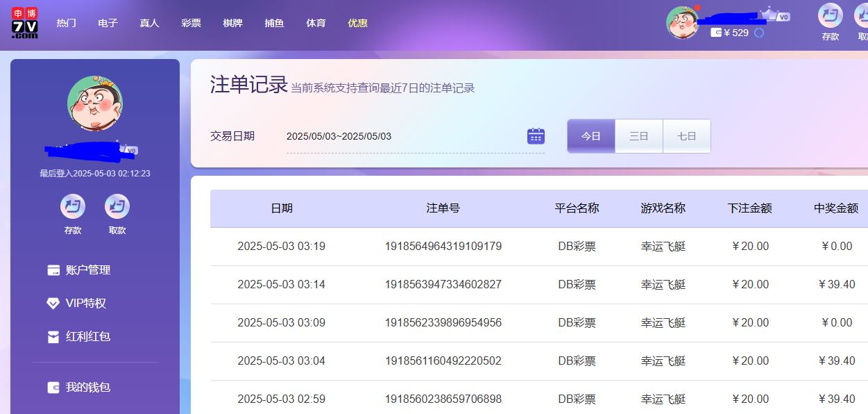The height and width of the screenshot is (414, 868).
Task: Click the sidebar 存款 deposit icon
Action: (73, 206)
